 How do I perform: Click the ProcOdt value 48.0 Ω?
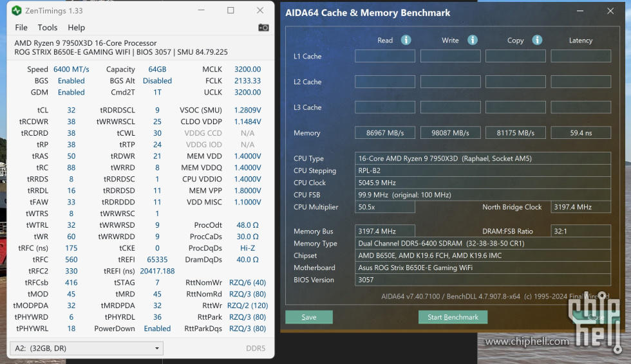pos(247,225)
